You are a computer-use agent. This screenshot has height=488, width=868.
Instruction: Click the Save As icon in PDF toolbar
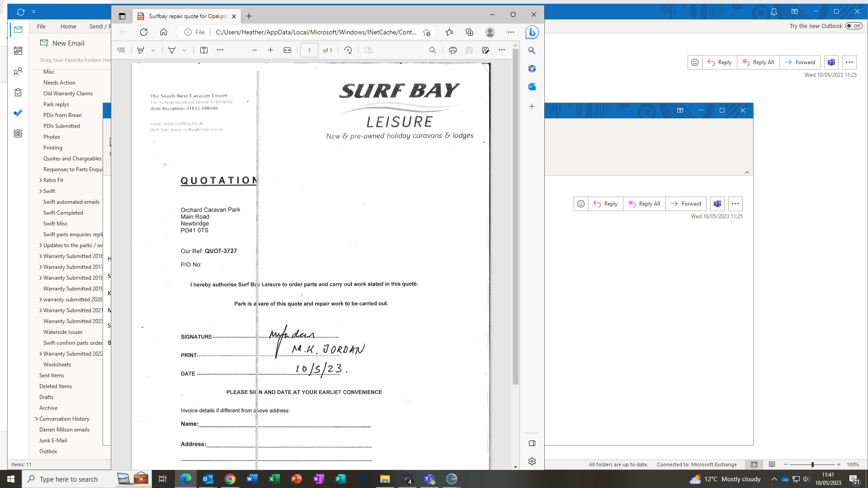pos(486,50)
